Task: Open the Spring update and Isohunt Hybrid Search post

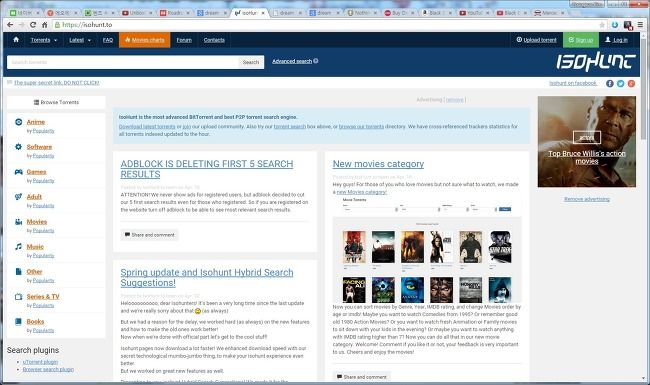Action: tap(207, 278)
